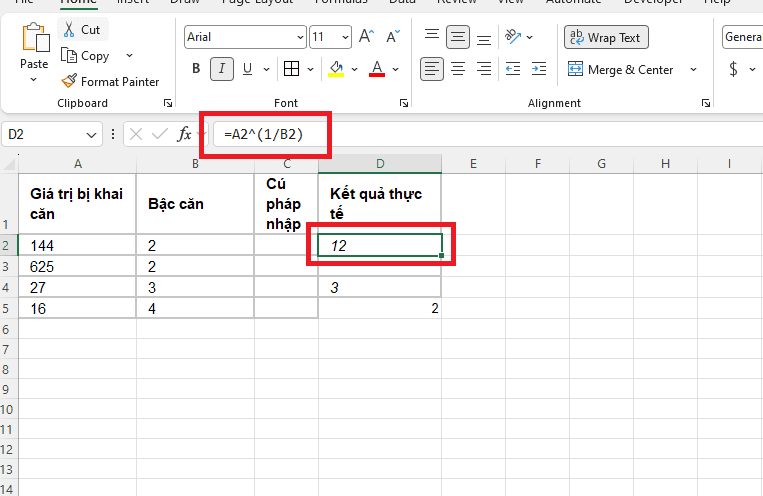Image resolution: width=763 pixels, height=496 pixels.
Task: Open the Name Box dropdown showing D2
Action: click(91, 135)
